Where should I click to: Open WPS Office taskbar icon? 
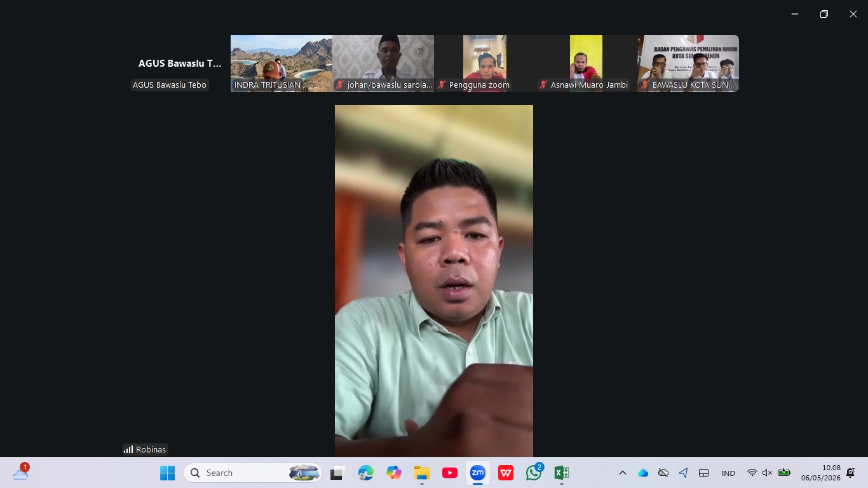[506, 473]
